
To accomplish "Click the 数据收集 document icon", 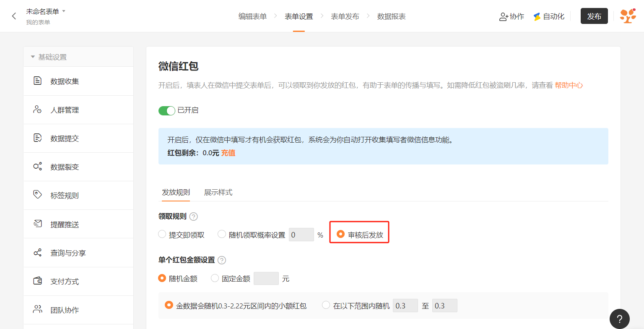I will 37,81.
